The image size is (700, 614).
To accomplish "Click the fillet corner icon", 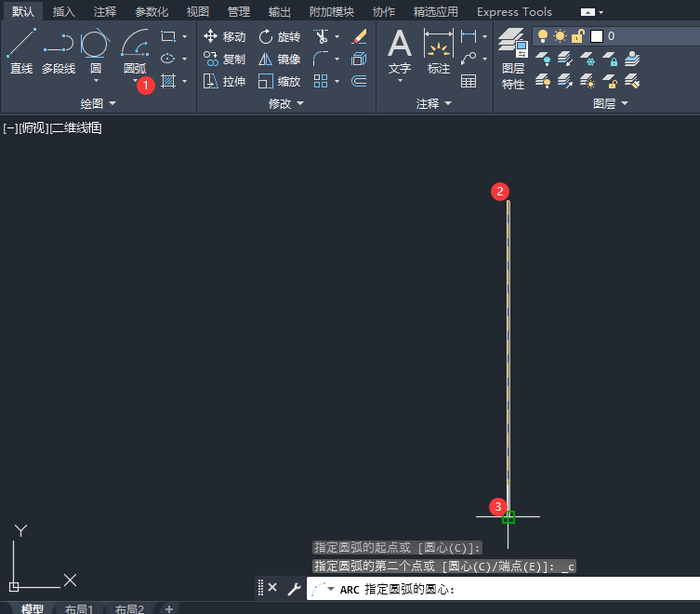I will (321, 59).
